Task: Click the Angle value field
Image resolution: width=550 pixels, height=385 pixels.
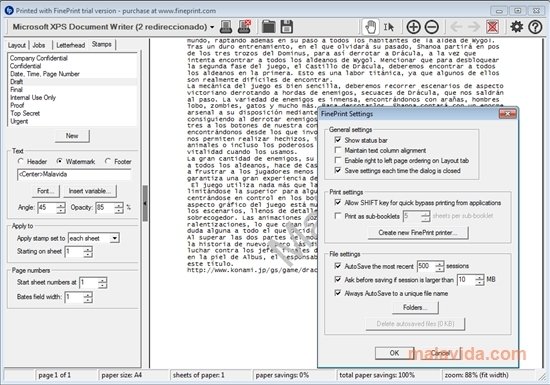Action: (x=47, y=208)
